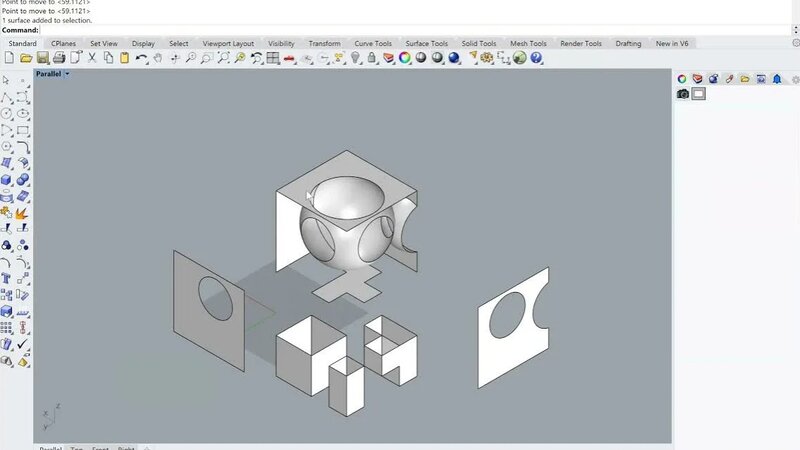Open the Drafting toolbar tab
This screenshot has width=800, height=450.
(628, 43)
